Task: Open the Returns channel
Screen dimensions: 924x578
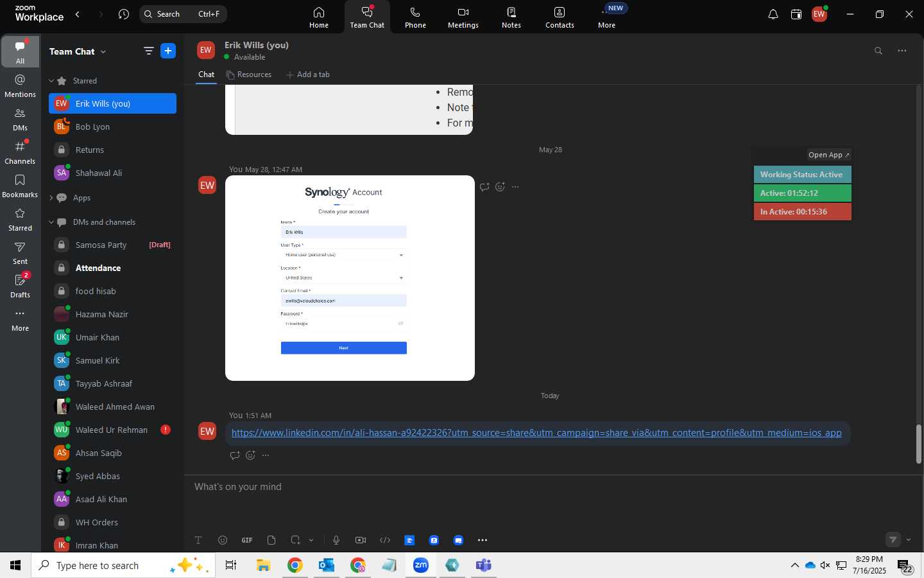Action: tap(112, 150)
